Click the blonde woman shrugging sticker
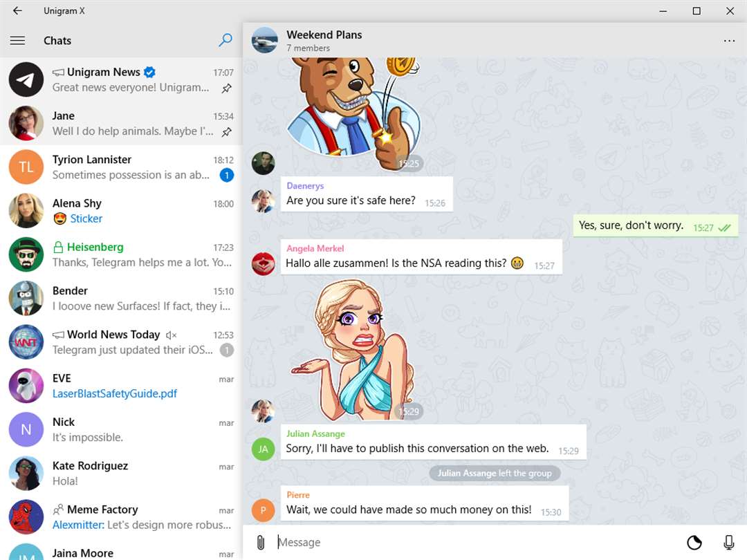Screen dimensions: 747x560 coord(352,350)
